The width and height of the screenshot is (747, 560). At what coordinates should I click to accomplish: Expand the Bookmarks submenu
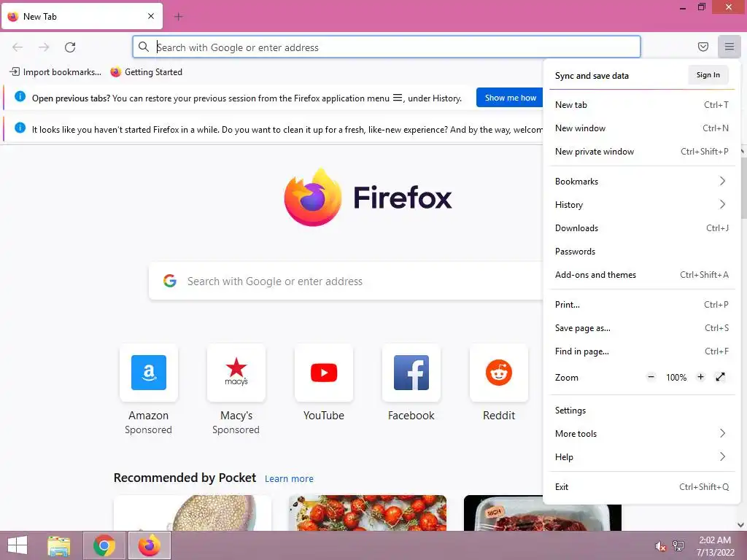tap(641, 181)
